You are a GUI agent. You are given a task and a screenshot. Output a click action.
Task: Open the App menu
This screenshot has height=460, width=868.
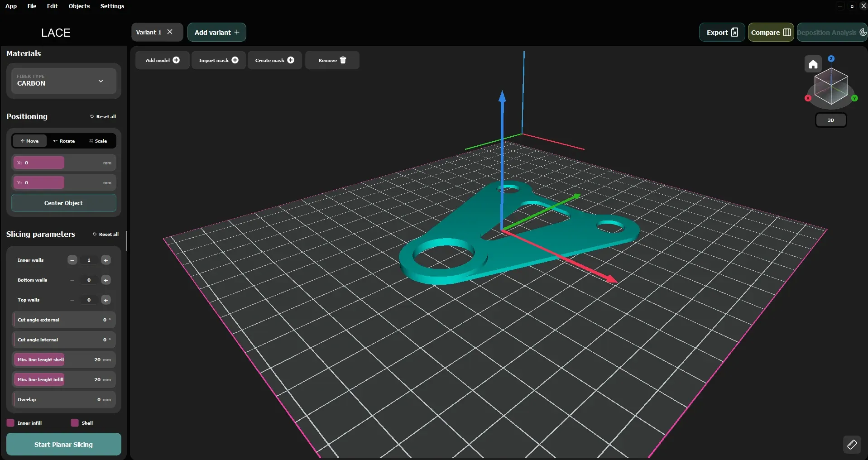pos(11,6)
